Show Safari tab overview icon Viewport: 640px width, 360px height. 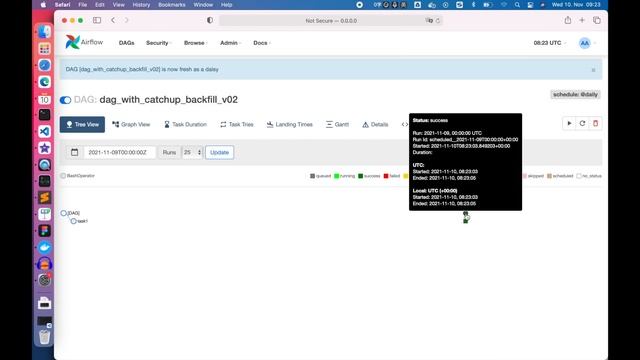[x=597, y=20]
